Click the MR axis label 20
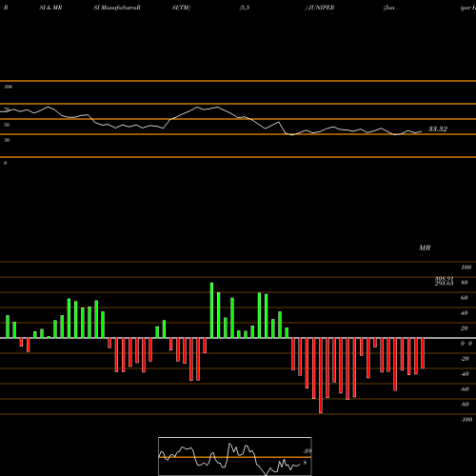 point(465,328)
